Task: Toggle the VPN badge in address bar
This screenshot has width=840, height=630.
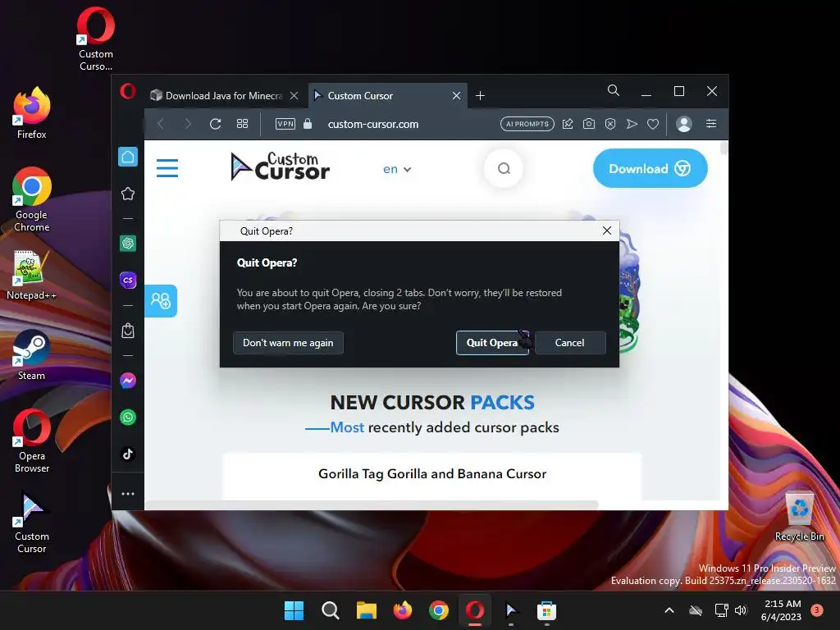Action: (x=285, y=125)
